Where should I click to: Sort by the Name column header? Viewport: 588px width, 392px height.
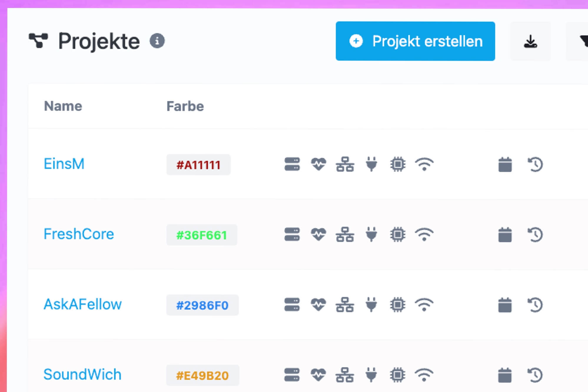[63, 106]
